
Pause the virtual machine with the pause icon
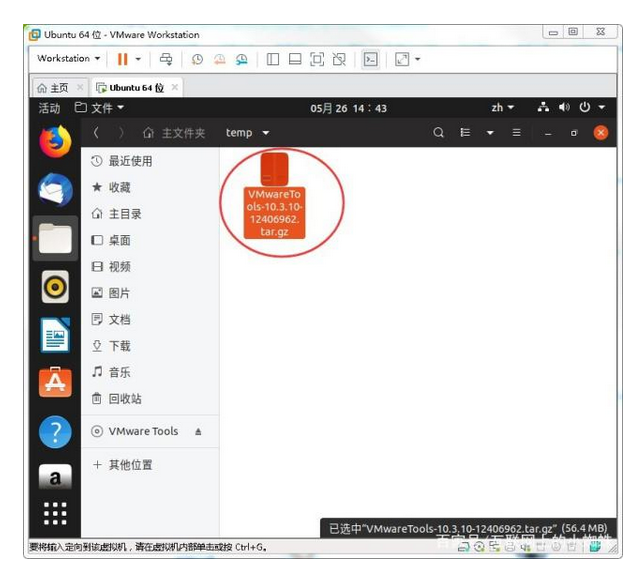[122, 59]
